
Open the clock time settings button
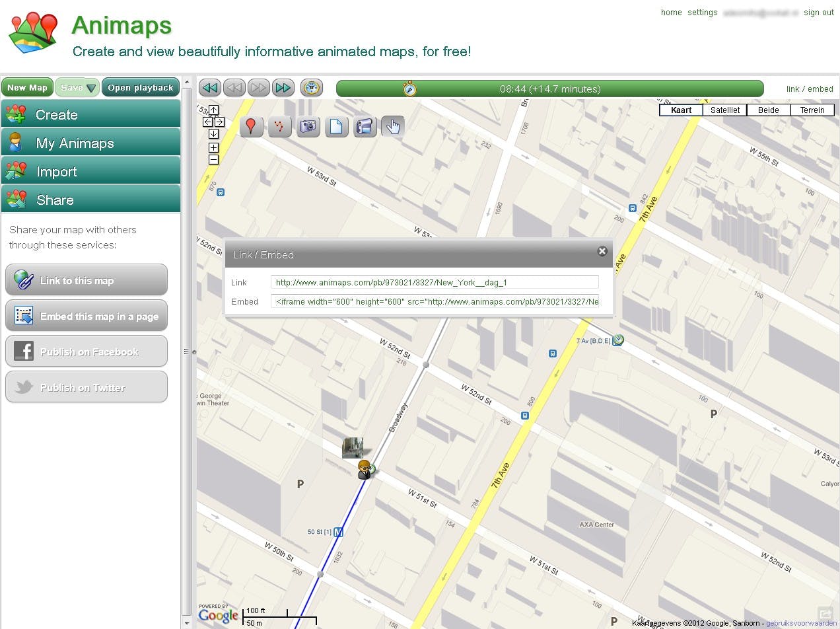click(x=312, y=88)
